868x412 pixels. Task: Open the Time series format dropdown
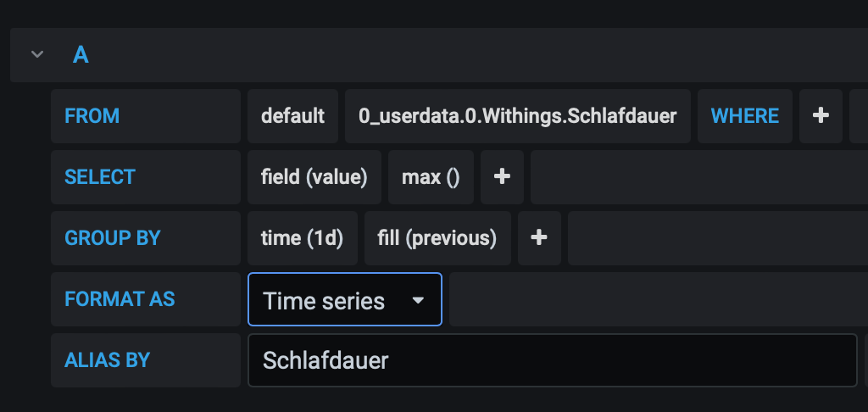pos(345,299)
